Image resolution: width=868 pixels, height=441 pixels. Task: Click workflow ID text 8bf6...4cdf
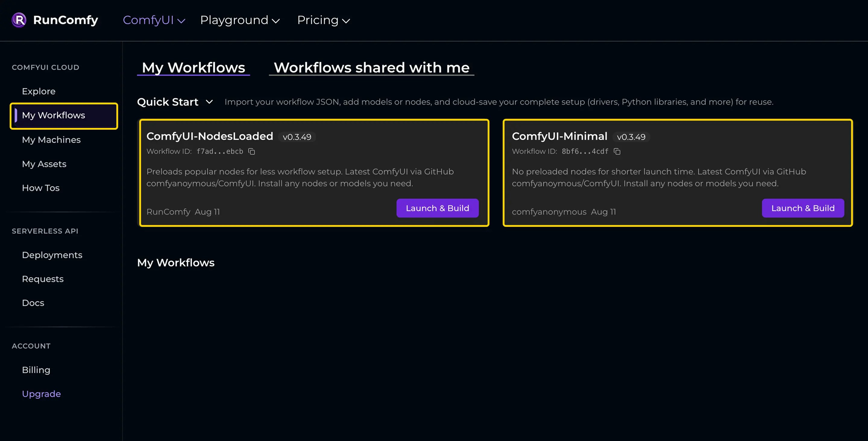pyautogui.click(x=585, y=151)
